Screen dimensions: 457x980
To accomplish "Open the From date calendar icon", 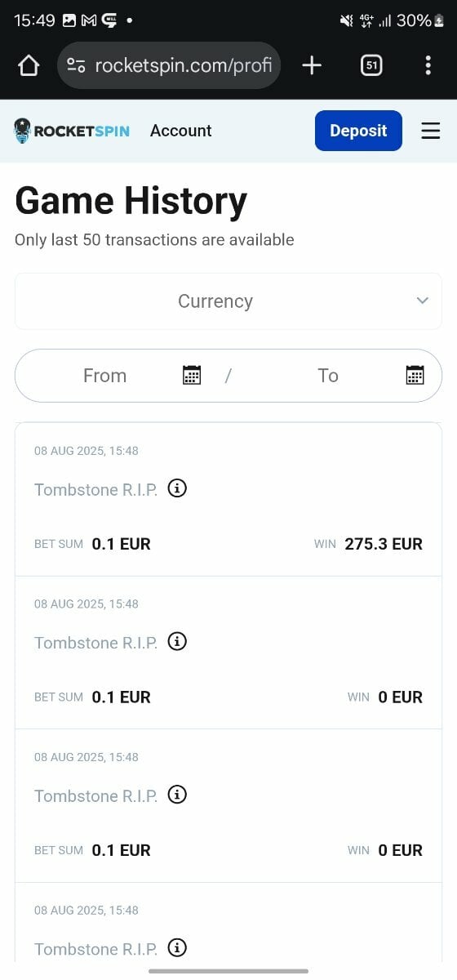I will point(192,375).
